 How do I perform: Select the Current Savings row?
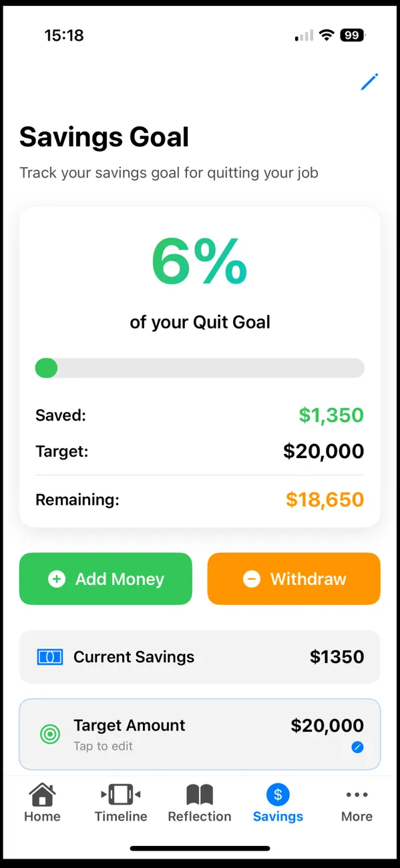click(x=200, y=657)
